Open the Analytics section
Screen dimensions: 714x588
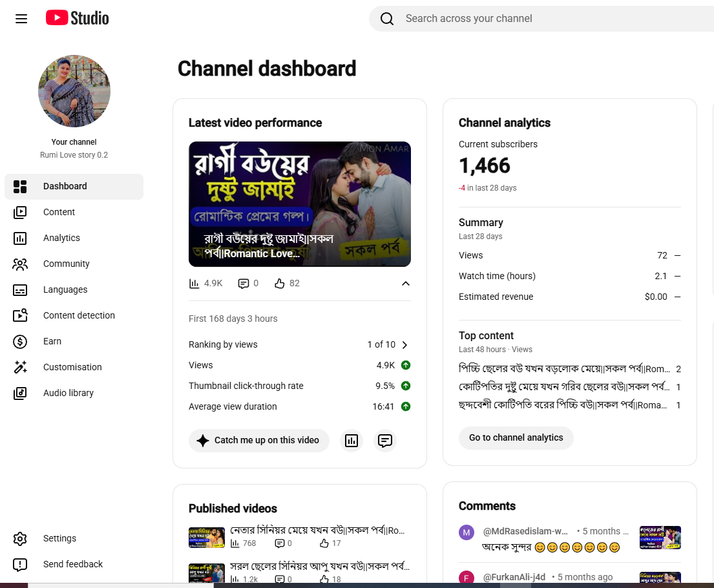74,238
